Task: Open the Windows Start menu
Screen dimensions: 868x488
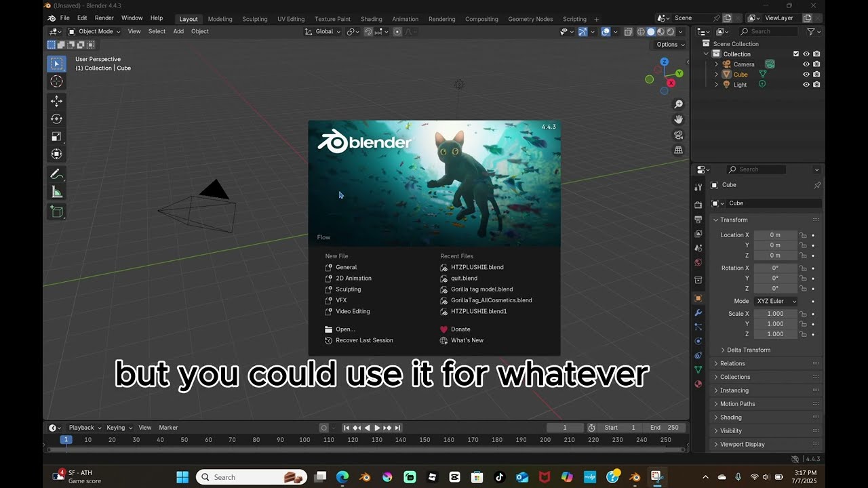Action: (x=182, y=477)
